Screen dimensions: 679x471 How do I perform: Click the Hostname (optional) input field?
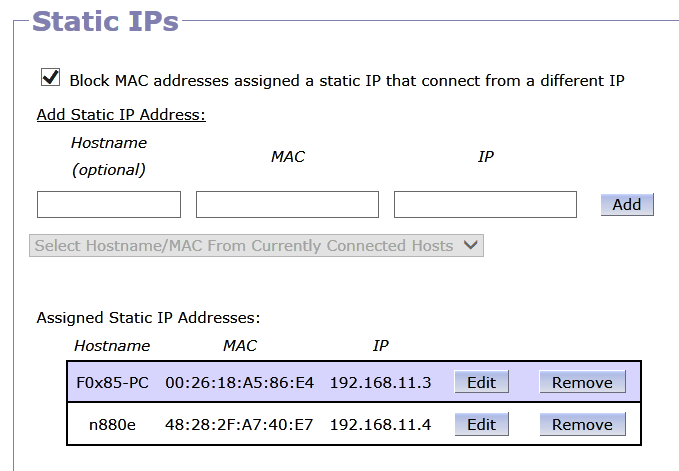coord(109,204)
